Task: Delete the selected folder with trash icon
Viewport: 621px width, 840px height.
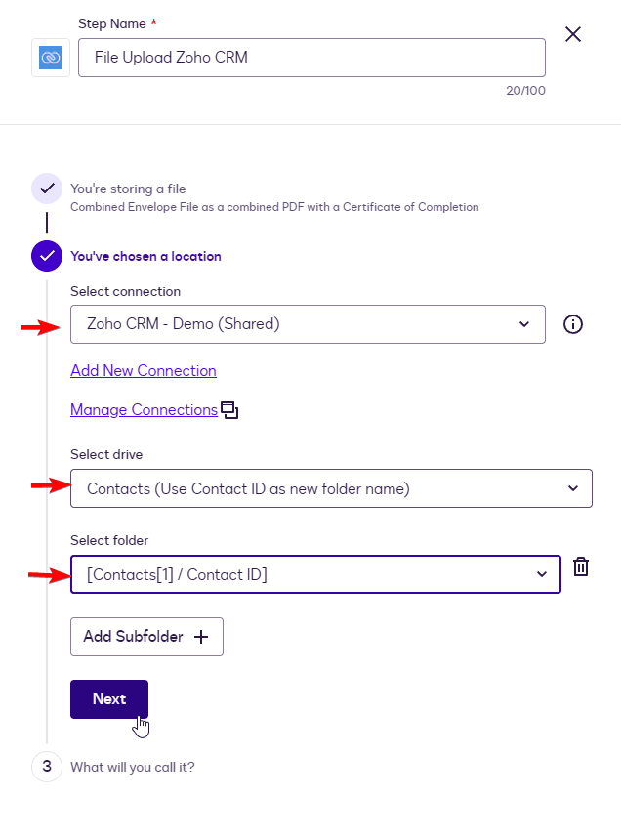Action: (x=581, y=567)
